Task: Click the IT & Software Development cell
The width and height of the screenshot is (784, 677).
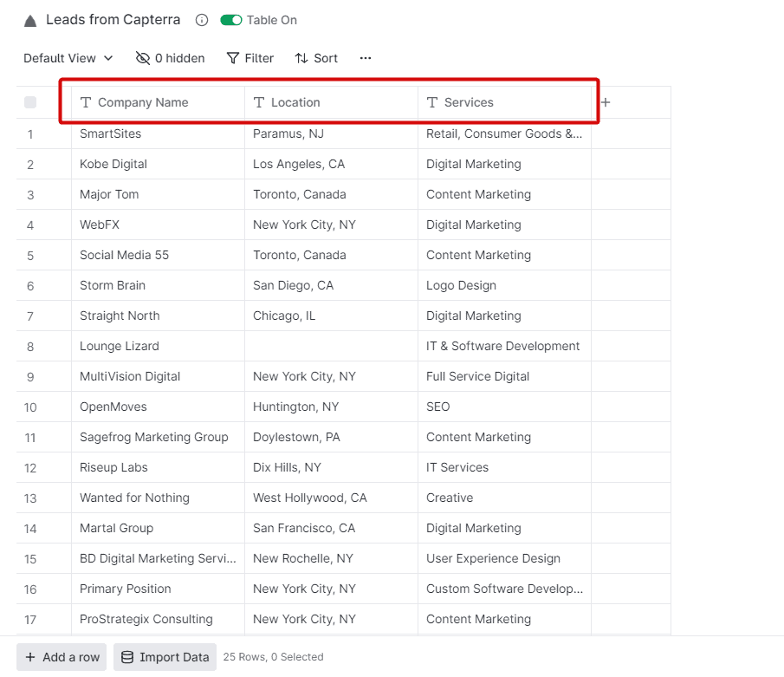Action: click(x=504, y=346)
